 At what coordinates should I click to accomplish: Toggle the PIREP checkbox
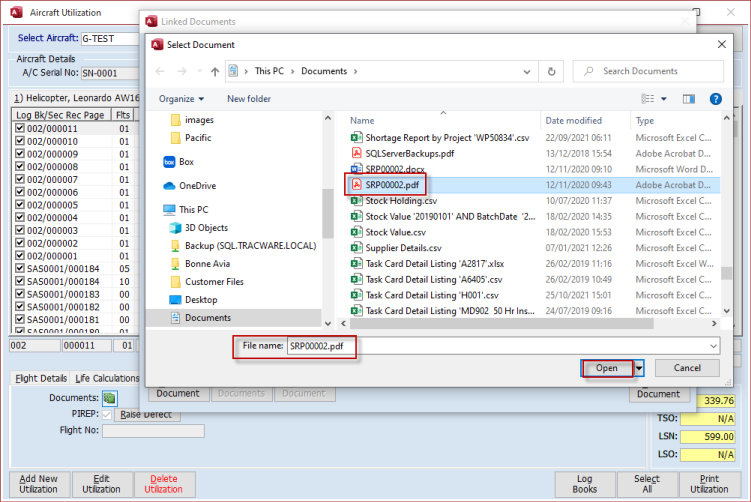(107, 414)
